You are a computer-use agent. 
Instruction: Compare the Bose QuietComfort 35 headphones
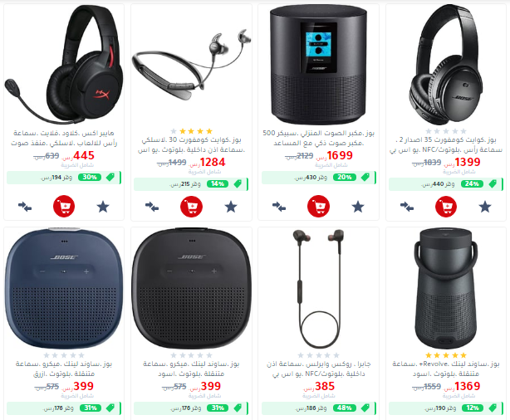point(407,207)
